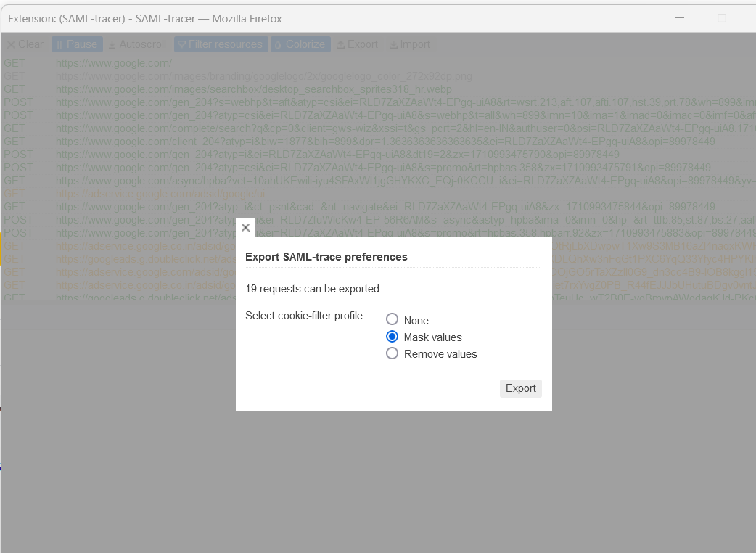
Task: Close the export preferences dialog
Action: click(x=245, y=227)
